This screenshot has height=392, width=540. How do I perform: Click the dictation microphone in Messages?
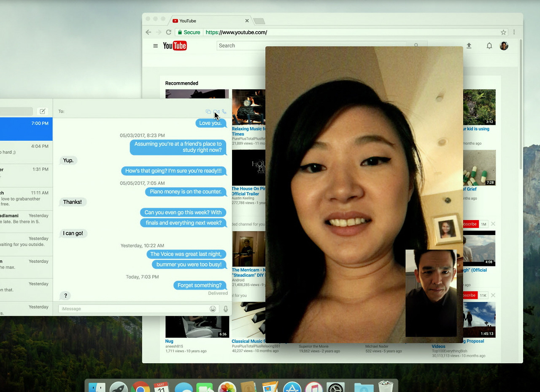click(x=226, y=309)
